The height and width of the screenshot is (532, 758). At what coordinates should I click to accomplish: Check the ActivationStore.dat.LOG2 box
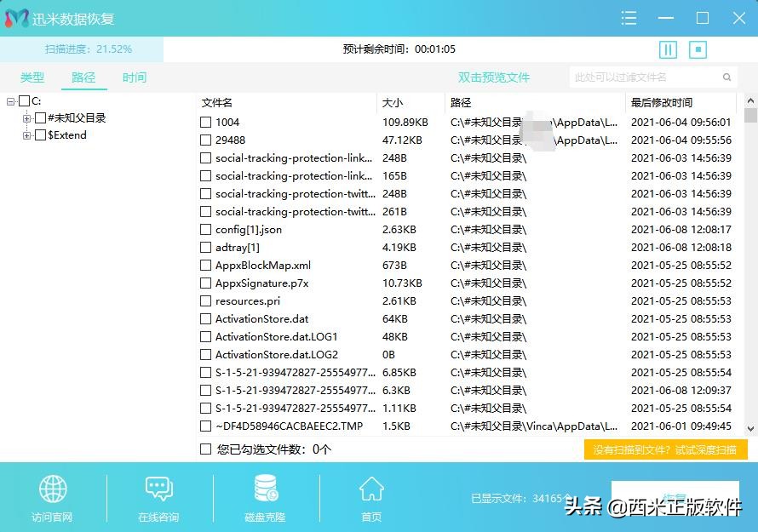(x=205, y=355)
